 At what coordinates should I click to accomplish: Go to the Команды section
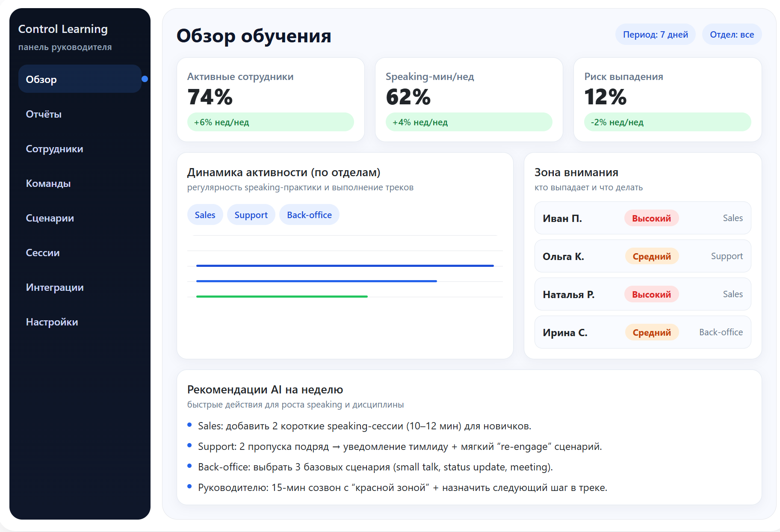click(x=48, y=183)
